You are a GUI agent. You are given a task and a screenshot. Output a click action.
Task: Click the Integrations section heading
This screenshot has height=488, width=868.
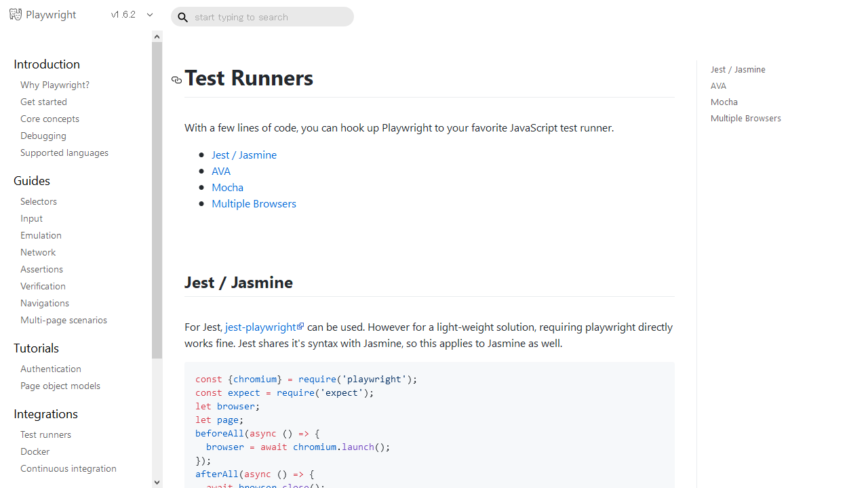[45, 413]
